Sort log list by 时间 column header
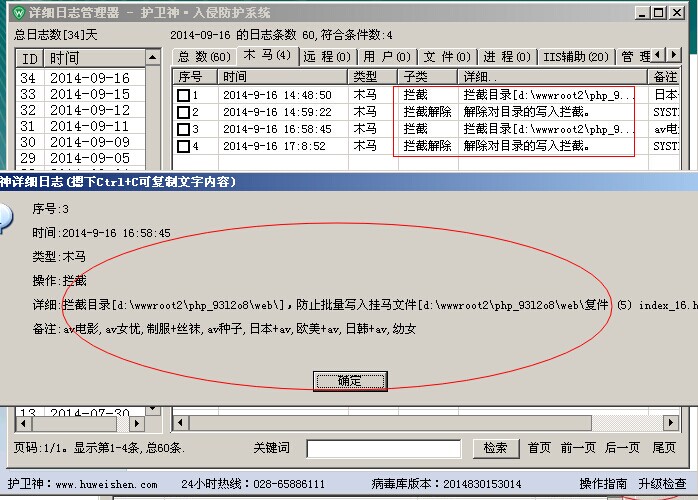698x500 pixels. [283, 77]
